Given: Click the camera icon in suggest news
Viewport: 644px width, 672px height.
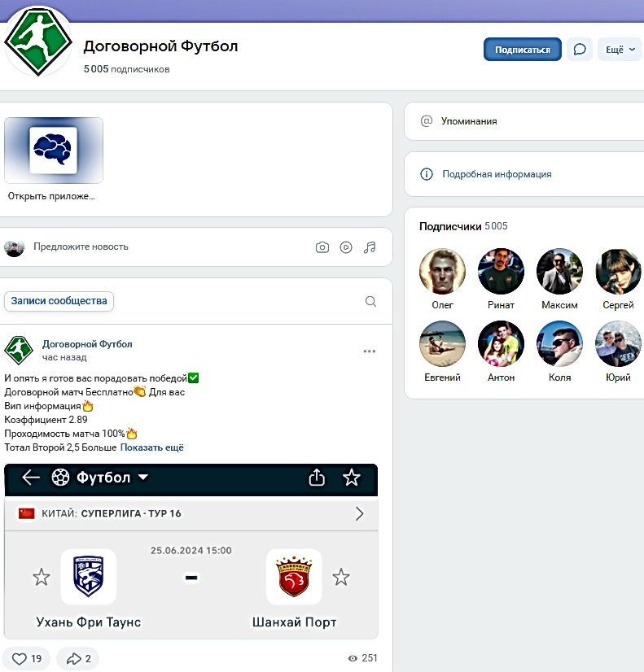Looking at the screenshot, I should (x=322, y=247).
